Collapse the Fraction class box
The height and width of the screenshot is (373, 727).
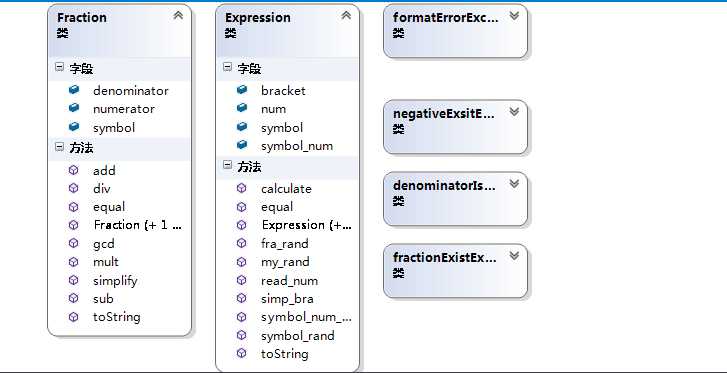coord(178,16)
